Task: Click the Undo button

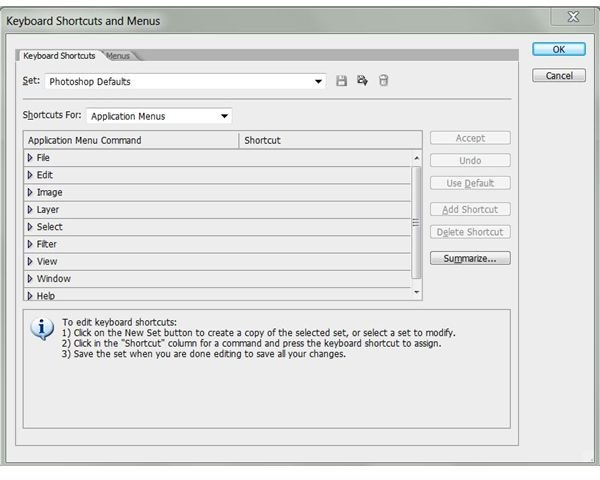Action: click(470, 160)
